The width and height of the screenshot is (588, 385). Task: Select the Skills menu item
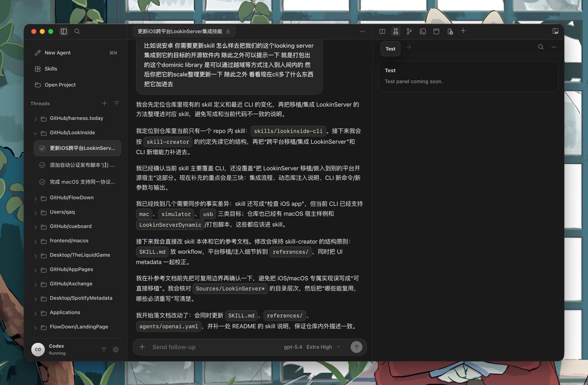pos(55,69)
